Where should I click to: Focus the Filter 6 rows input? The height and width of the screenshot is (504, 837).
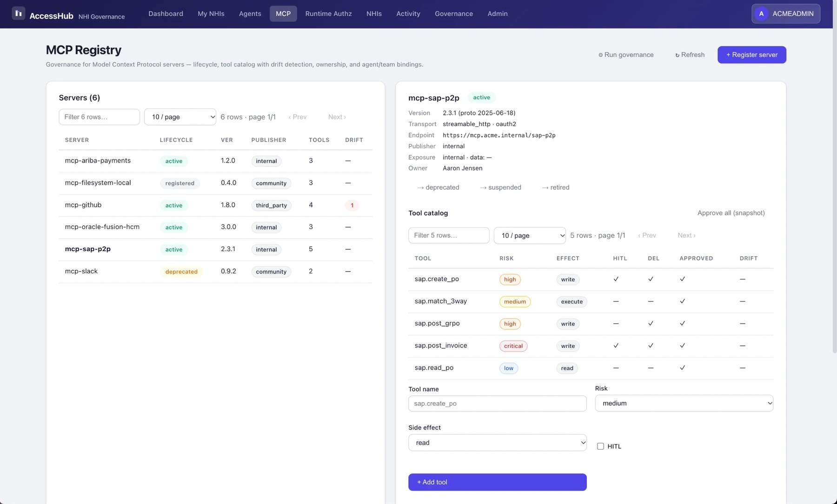click(x=99, y=117)
